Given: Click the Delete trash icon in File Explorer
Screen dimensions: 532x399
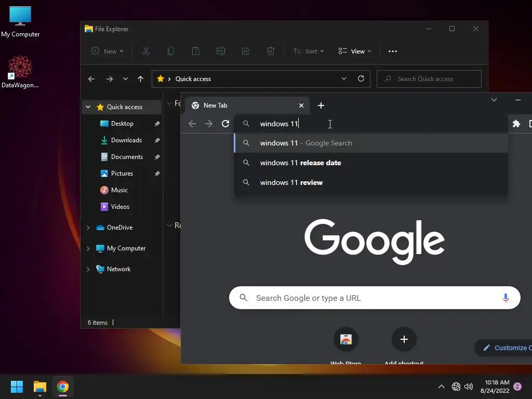Looking at the screenshot, I should click(x=270, y=51).
